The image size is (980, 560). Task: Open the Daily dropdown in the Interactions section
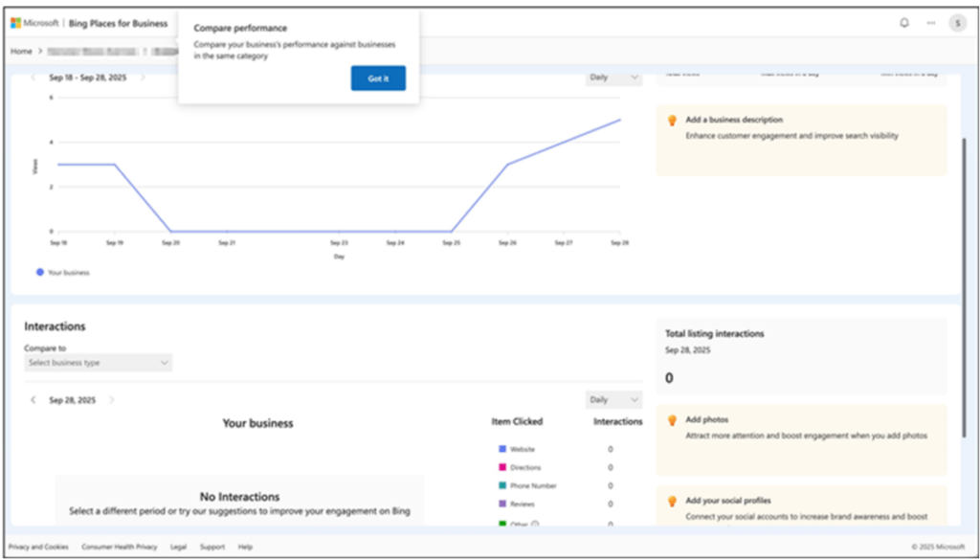(x=612, y=399)
